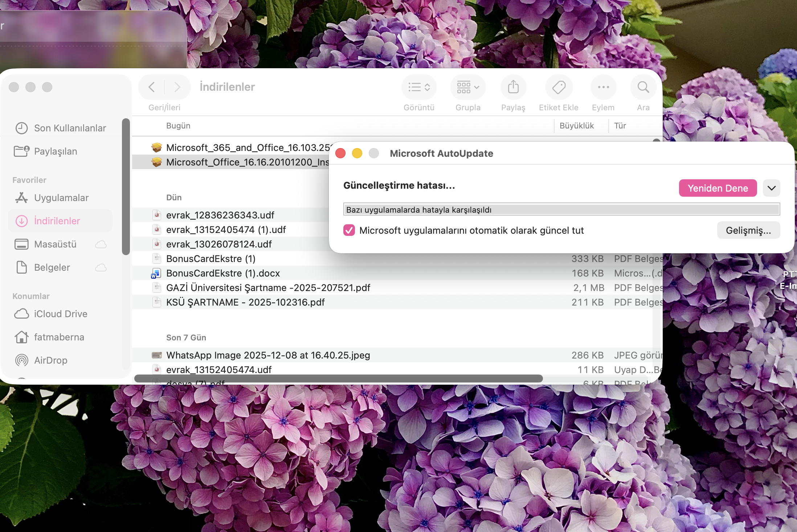Open the Grupla grouping dropdown

tap(468, 87)
